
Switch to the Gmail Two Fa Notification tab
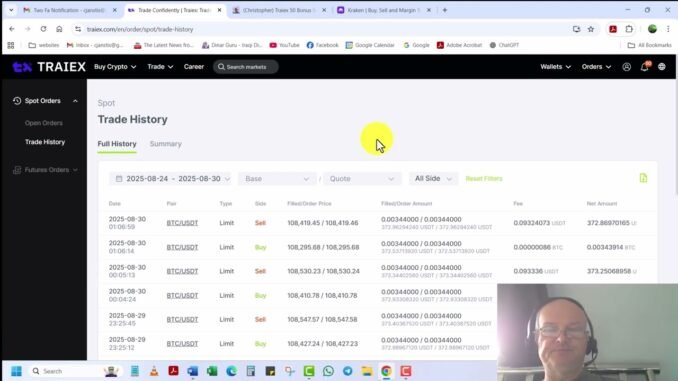[69, 10]
